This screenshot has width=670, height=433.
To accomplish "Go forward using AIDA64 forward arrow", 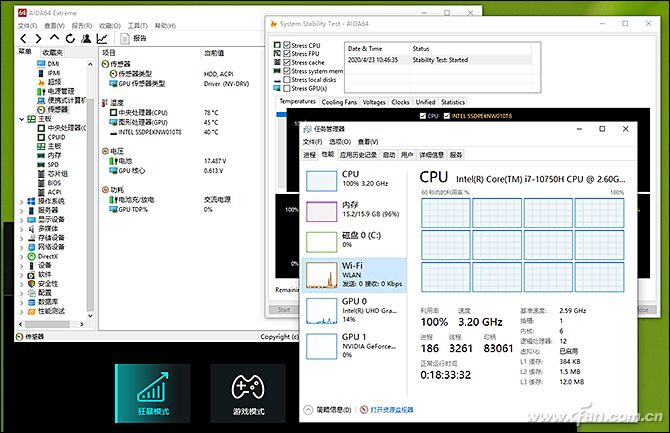I will pos(38,38).
